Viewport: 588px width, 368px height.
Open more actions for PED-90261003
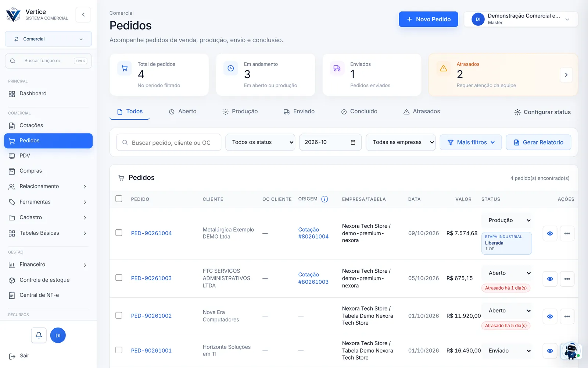pyautogui.click(x=567, y=279)
